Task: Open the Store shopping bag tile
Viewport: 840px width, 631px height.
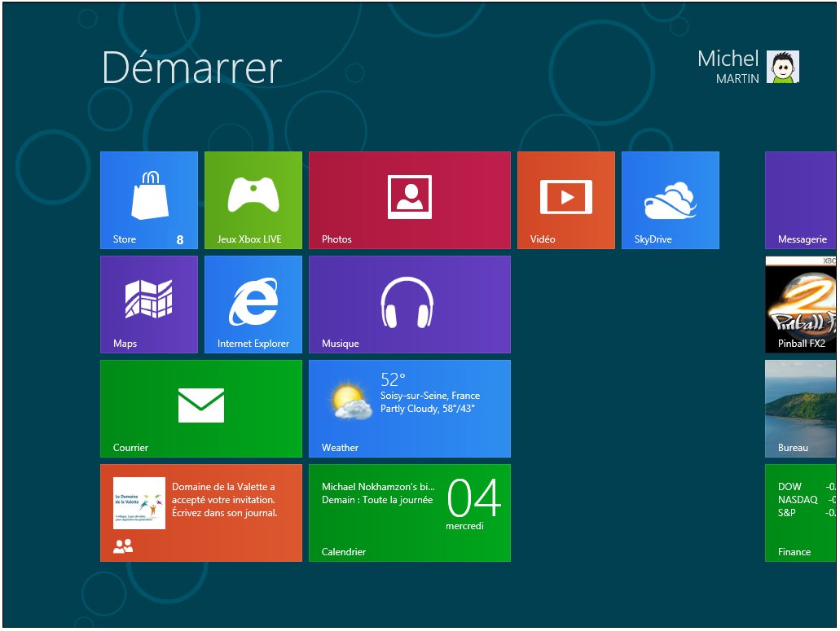Action: (149, 200)
